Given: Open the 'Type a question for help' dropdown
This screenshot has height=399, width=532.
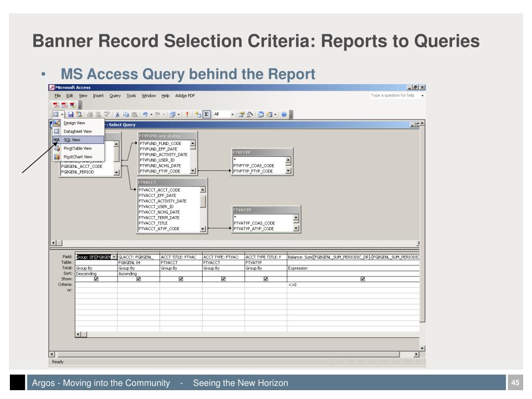Looking at the screenshot, I should coord(422,96).
